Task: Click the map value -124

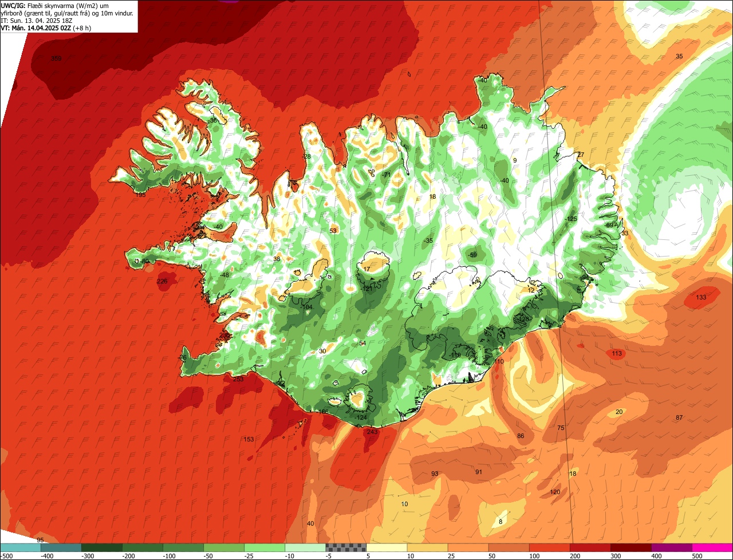Action: (360, 417)
